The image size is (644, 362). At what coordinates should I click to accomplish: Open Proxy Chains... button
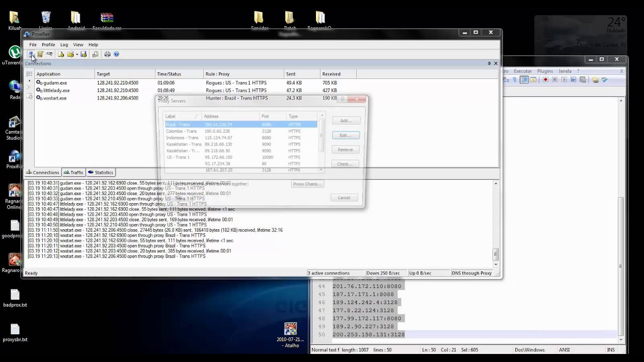coord(307,184)
